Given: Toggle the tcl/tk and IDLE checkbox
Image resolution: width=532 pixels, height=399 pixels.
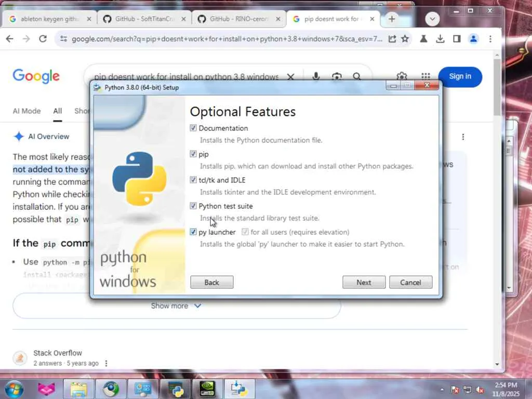Looking at the screenshot, I should pos(193,180).
